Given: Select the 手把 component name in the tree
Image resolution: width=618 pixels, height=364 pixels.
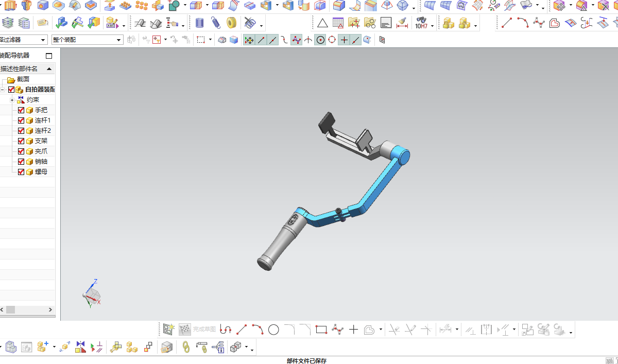Looking at the screenshot, I should tap(41, 110).
